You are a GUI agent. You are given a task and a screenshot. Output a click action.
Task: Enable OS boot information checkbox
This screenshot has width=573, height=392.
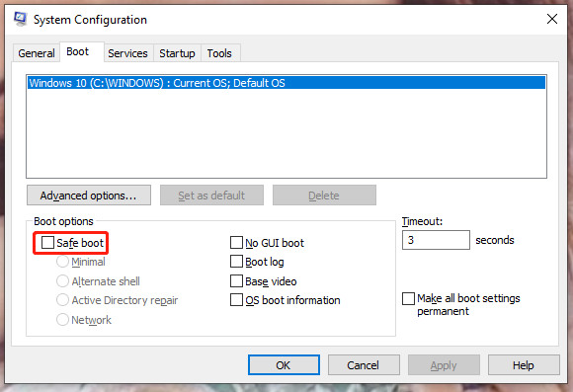tap(236, 300)
